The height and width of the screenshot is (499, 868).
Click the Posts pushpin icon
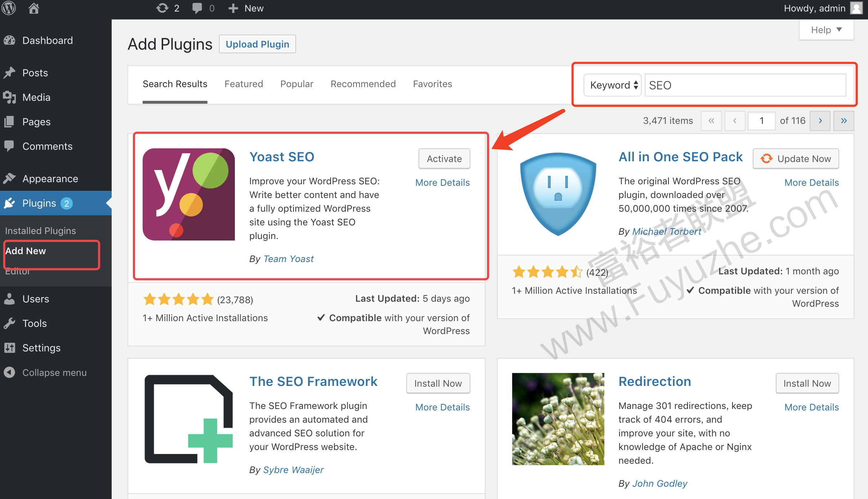click(x=10, y=73)
